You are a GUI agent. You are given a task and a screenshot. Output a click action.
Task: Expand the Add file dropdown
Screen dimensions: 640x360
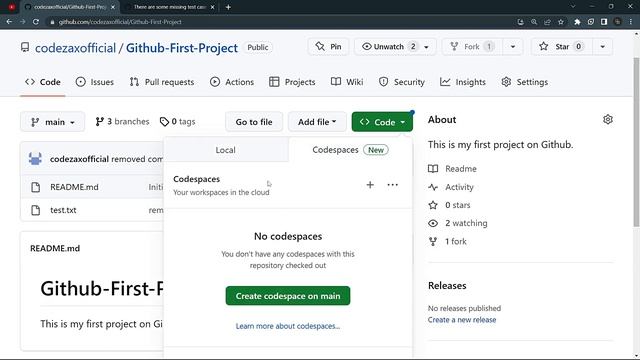(x=317, y=122)
